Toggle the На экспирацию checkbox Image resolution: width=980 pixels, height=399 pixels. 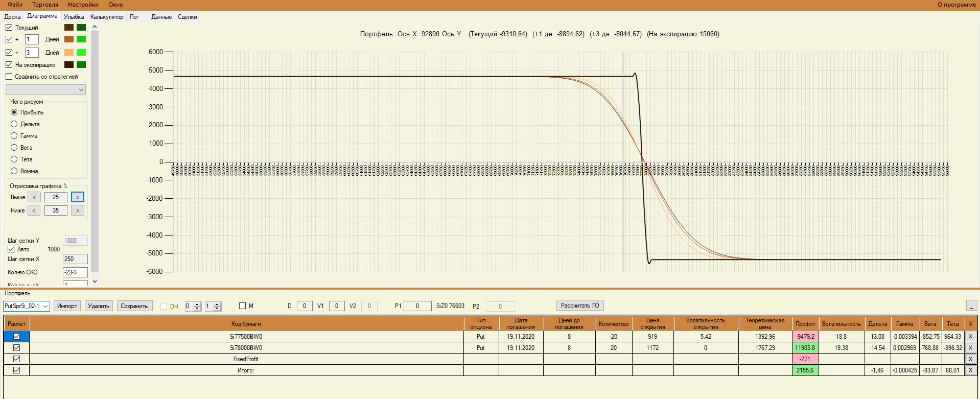[9, 65]
